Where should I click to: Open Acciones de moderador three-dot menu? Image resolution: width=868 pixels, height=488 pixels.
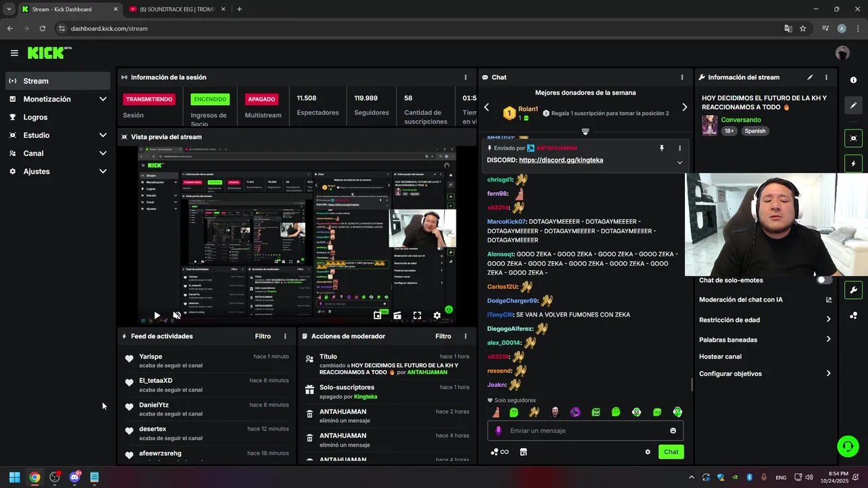coord(465,336)
